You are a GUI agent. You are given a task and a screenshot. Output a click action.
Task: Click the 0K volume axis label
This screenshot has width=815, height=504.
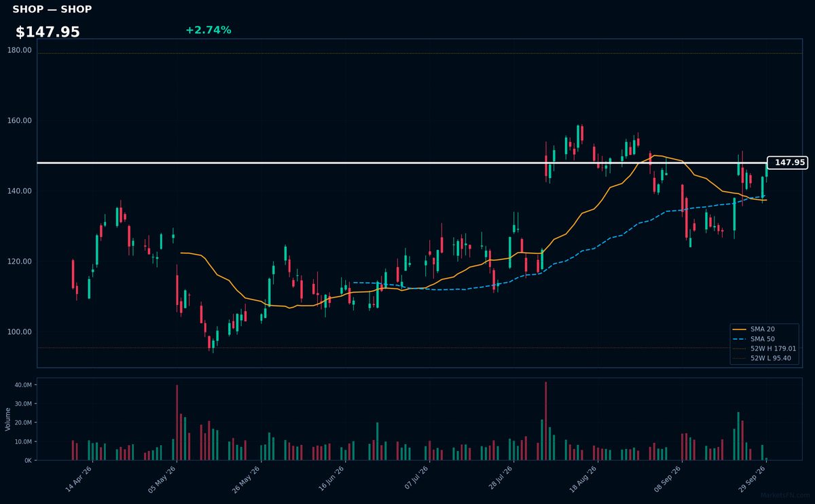(x=28, y=461)
